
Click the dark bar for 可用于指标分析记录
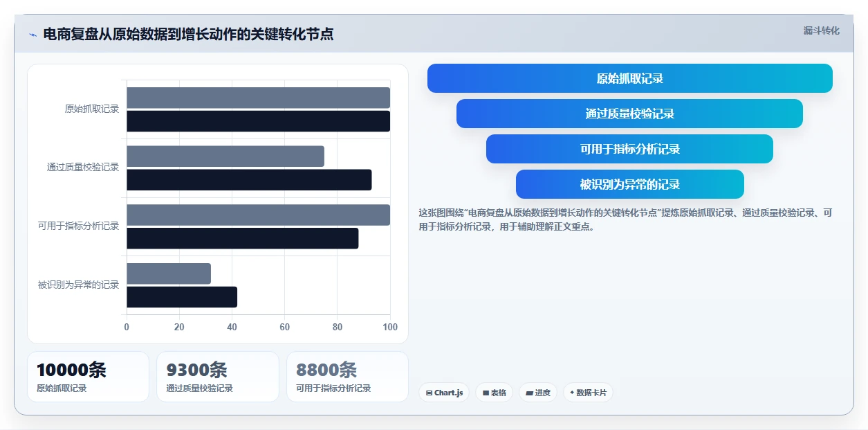(243, 238)
